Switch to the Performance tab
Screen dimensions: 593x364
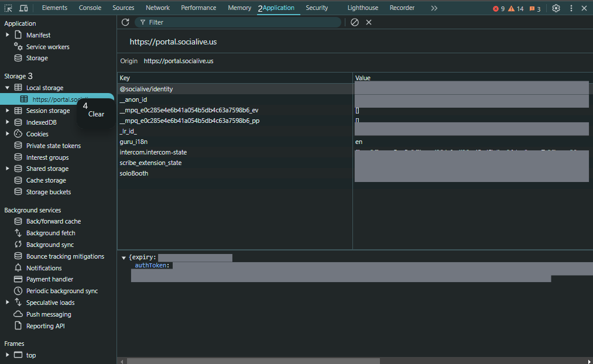[x=198, y=8]
